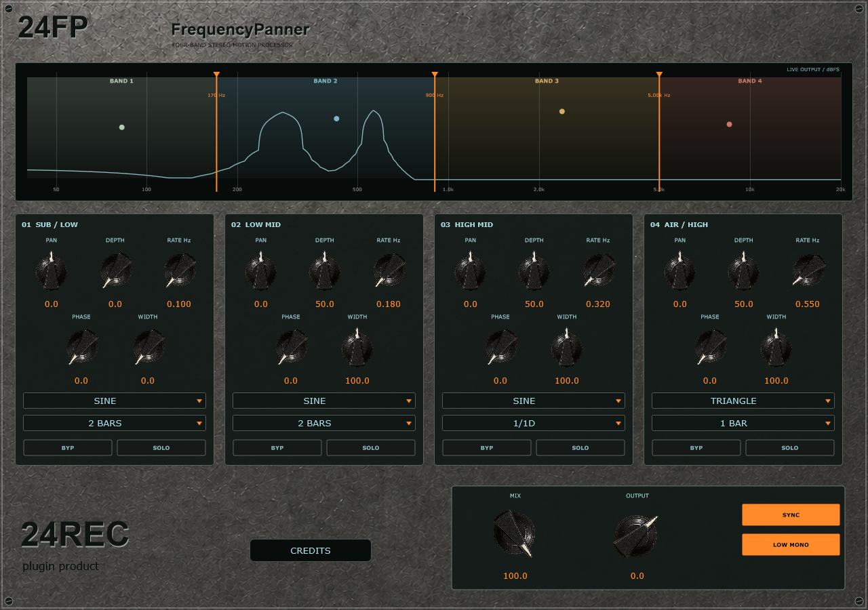Open the Sub/Low SINE waveform dropdown
This screenshot has height=610, width=868.
(x=115, y=401)
